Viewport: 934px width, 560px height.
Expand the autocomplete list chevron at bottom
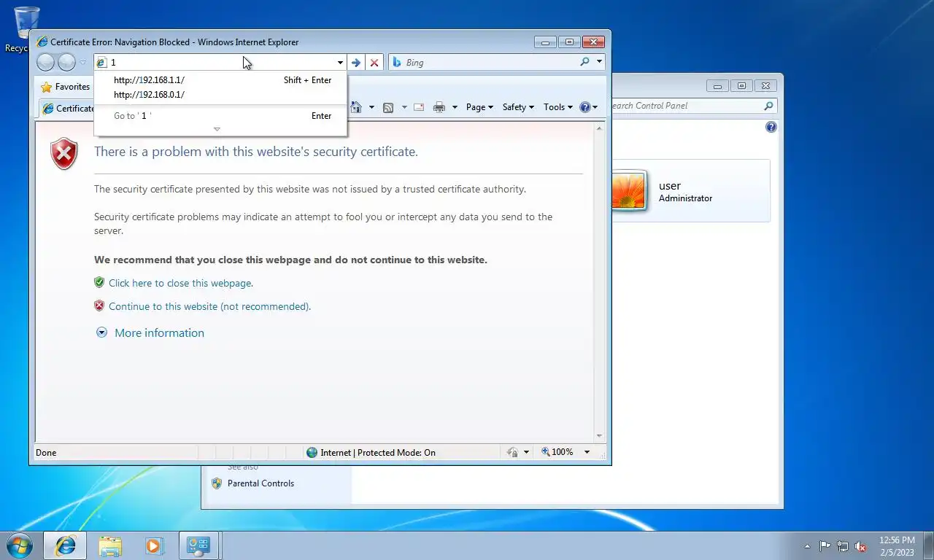pyautogui.click(x=217, y=129)
